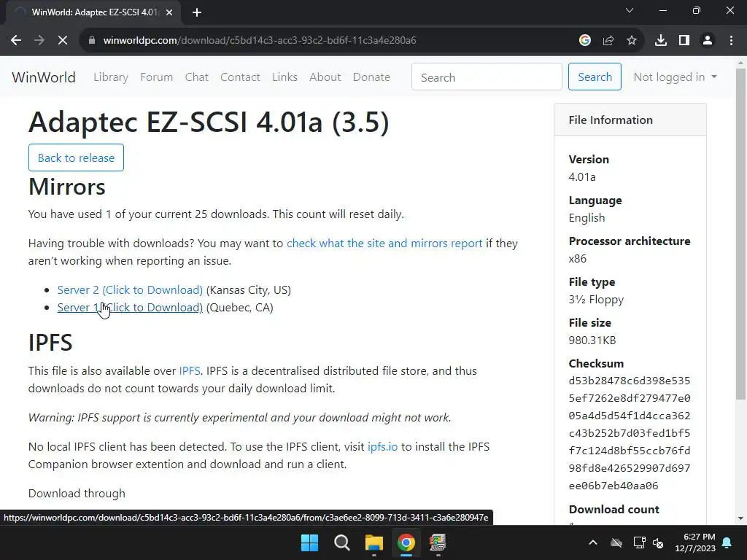Open the Chrome profile icon

tap(708, 41)
